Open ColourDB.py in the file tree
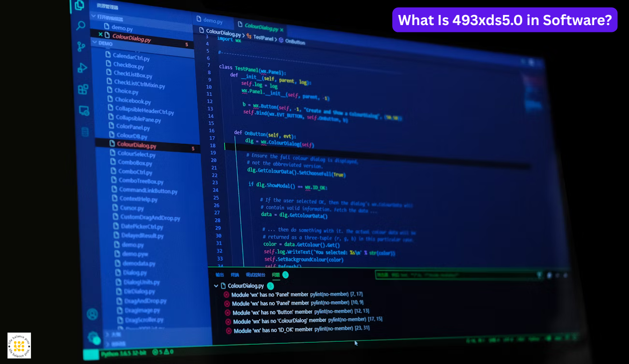The image size is (629, 364). click(132, 136)
